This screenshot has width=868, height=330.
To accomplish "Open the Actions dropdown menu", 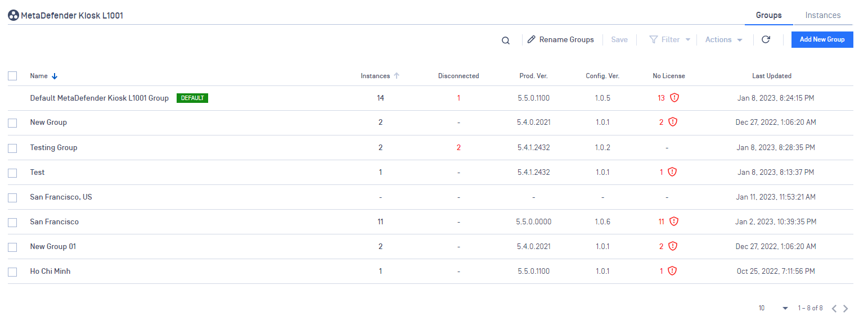I will pos(724,39).
